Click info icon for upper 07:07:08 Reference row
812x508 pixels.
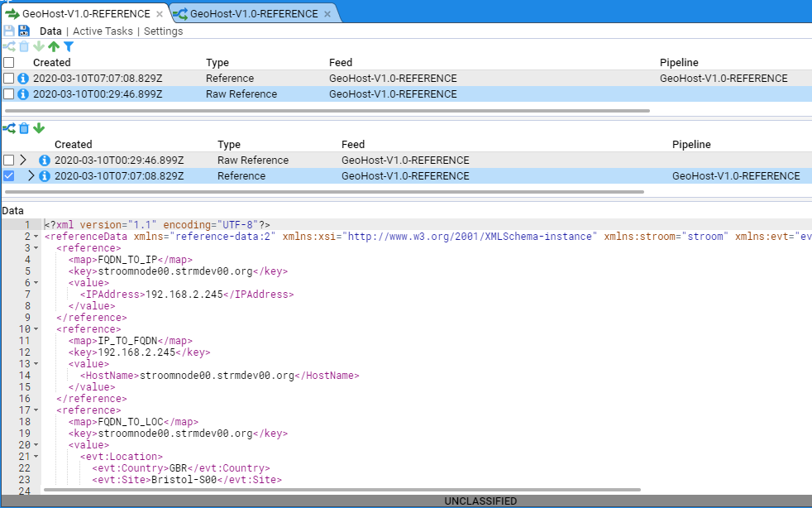(x=23, y=79)
